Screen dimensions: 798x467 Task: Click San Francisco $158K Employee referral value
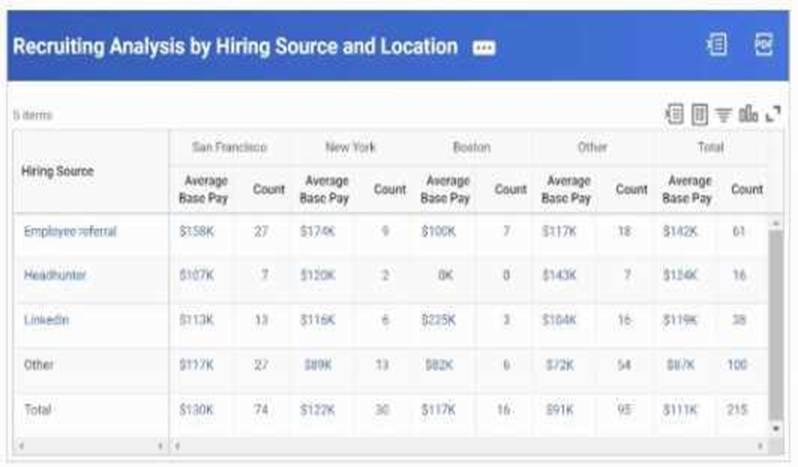pos(196,232)
